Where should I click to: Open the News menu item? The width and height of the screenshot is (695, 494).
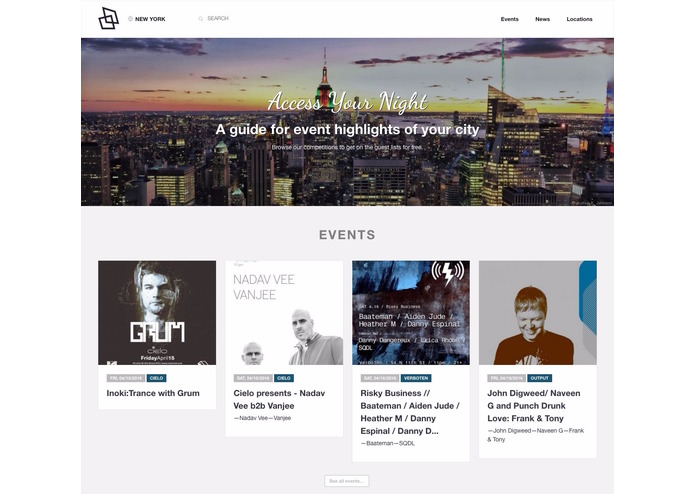click(543, 19)
